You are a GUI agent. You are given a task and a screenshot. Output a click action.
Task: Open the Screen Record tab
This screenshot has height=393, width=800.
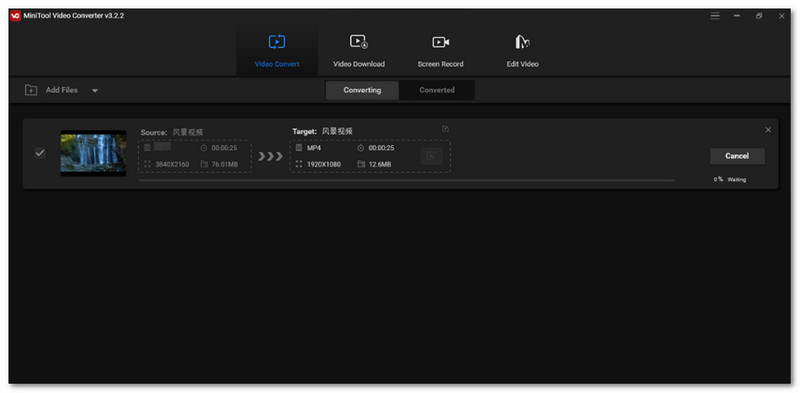click(440, 51)
